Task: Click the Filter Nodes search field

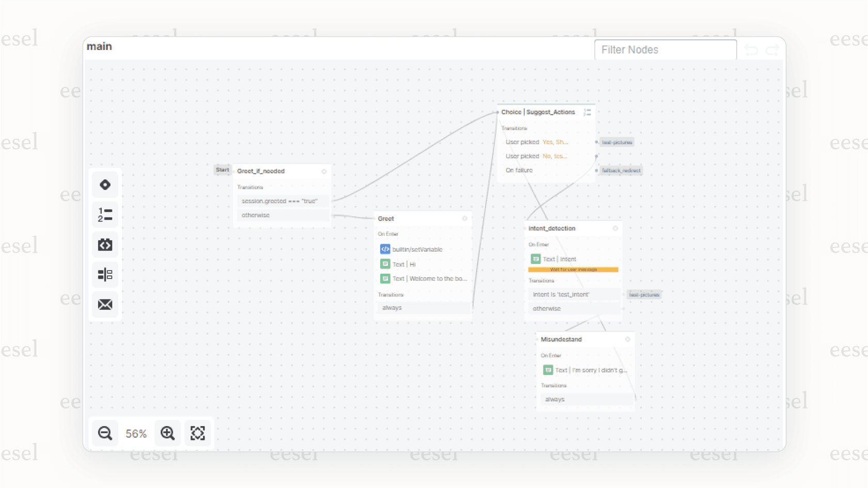Action: [x=665, y=50]
